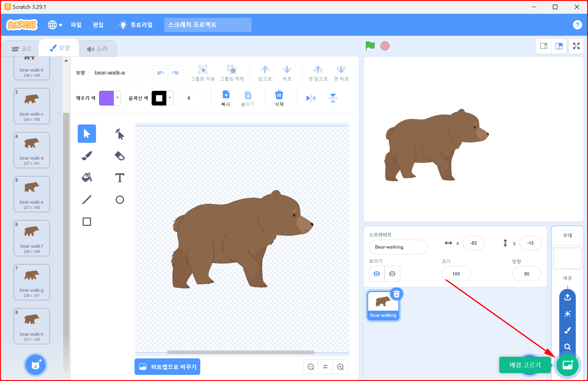588x381 pixels.
Task: Click the flip horizontal icon
Action: click(311, 98)
